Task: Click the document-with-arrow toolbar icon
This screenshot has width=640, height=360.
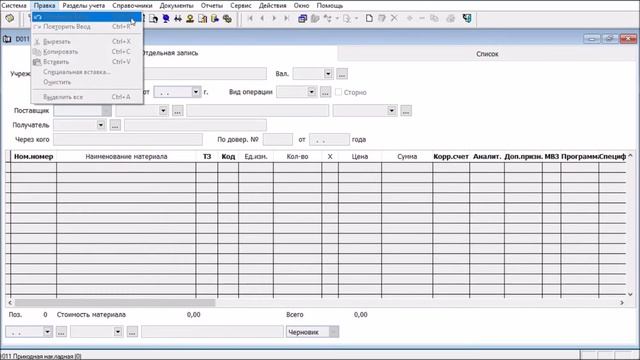Action: [x=153, y=18]
